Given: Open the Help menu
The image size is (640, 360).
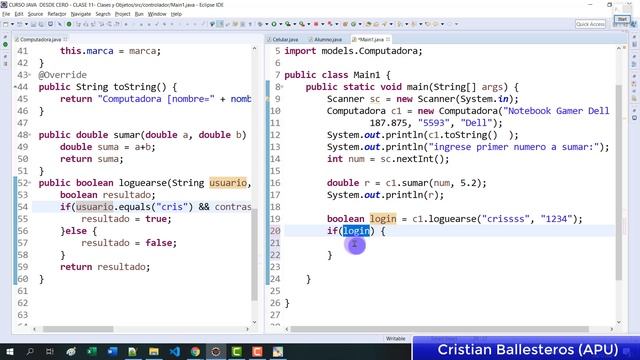Looking at the screenshot, I should click(x=176, y=14).
